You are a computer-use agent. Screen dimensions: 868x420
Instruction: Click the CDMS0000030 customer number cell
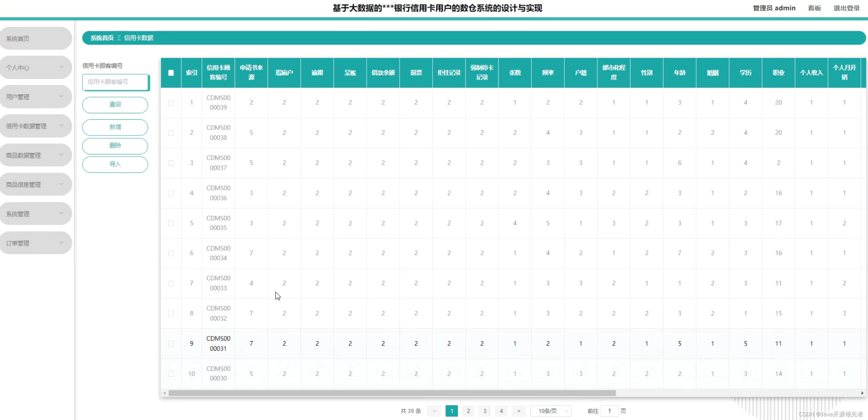(218, 374)
